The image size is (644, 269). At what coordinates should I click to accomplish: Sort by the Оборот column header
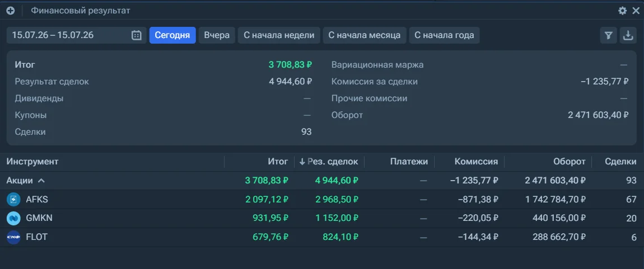(570, 162)
